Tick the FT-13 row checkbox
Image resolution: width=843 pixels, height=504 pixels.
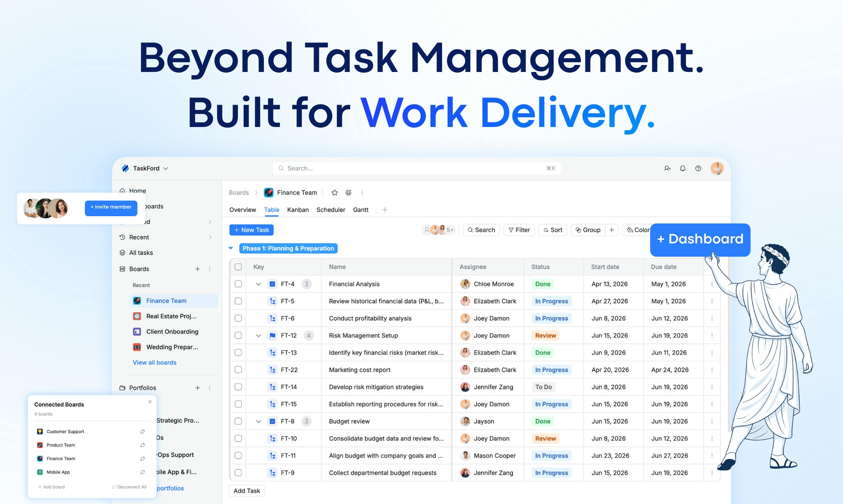[238, 352]
